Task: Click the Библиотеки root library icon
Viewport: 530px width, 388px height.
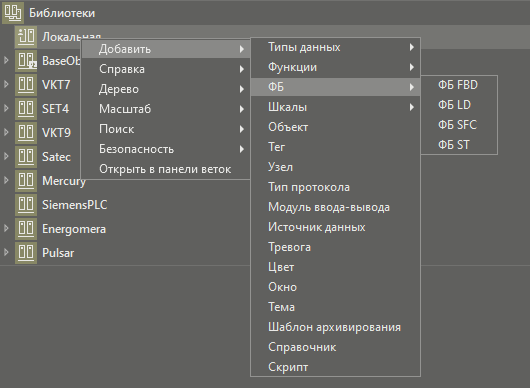Action: coord(13,13)
